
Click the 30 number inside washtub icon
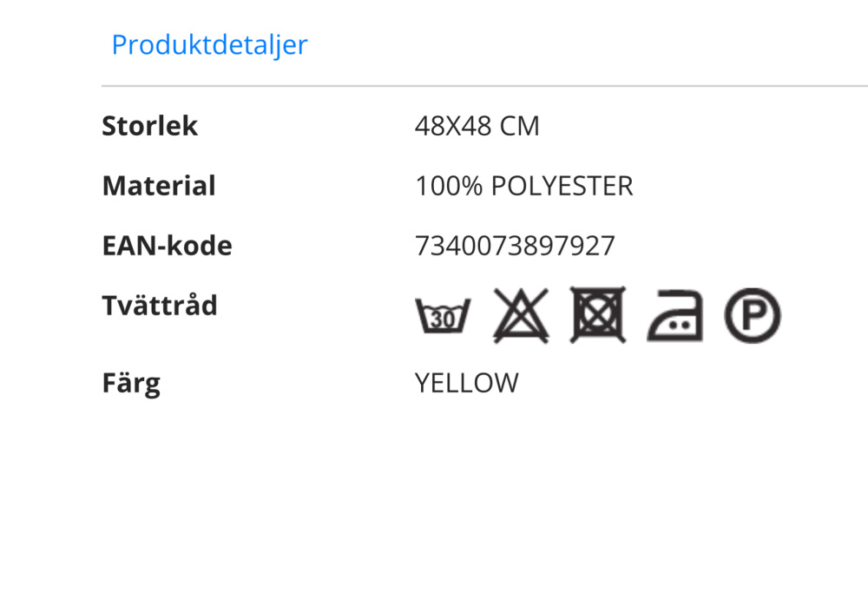tap(443, 320)
